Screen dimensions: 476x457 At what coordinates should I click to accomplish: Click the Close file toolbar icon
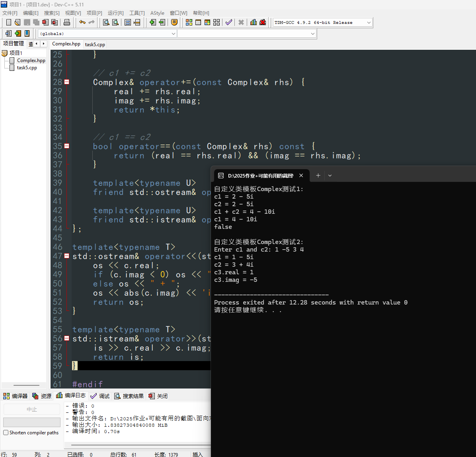[x=45, y=22]
